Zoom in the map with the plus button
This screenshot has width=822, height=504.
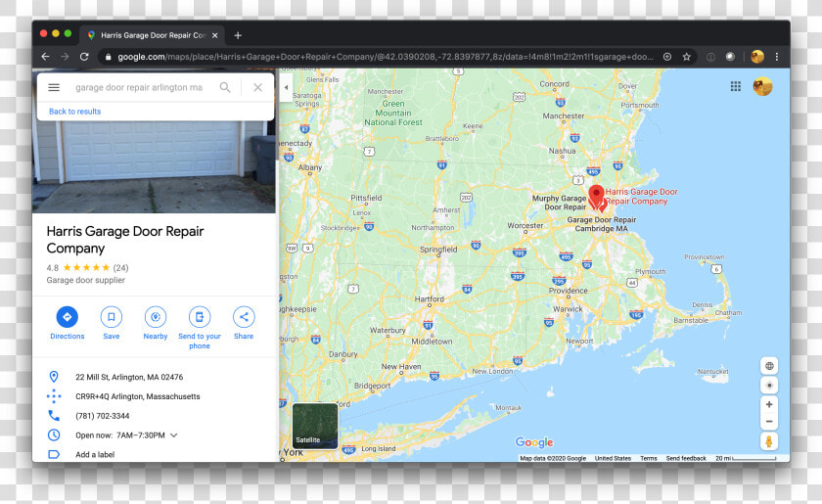(x=769, y=404)
